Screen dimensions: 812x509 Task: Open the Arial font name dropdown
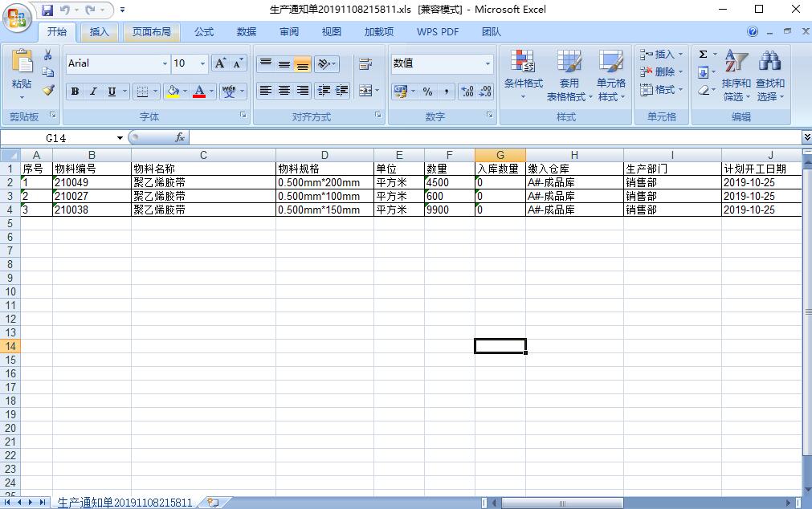[x=165, y=63]
